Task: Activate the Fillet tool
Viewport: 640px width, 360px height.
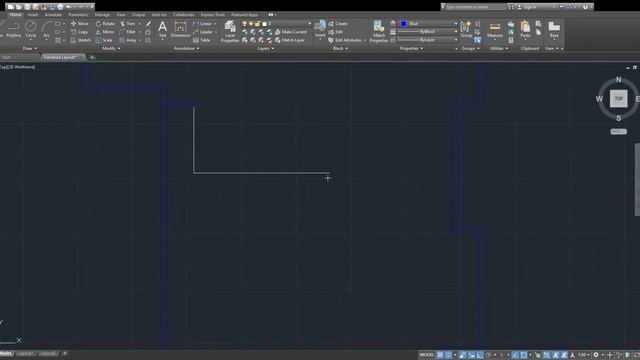Action: (x=128, y=32)
